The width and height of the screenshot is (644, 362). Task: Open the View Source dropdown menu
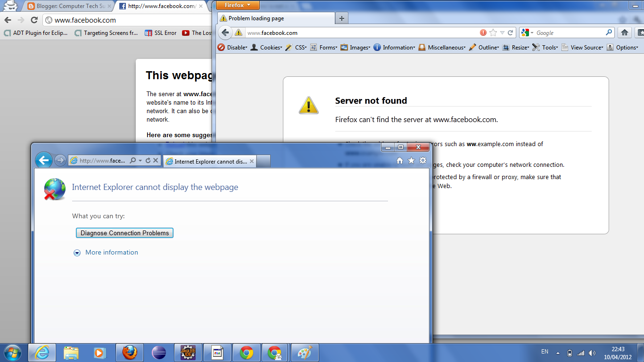(x=582, y=47)
